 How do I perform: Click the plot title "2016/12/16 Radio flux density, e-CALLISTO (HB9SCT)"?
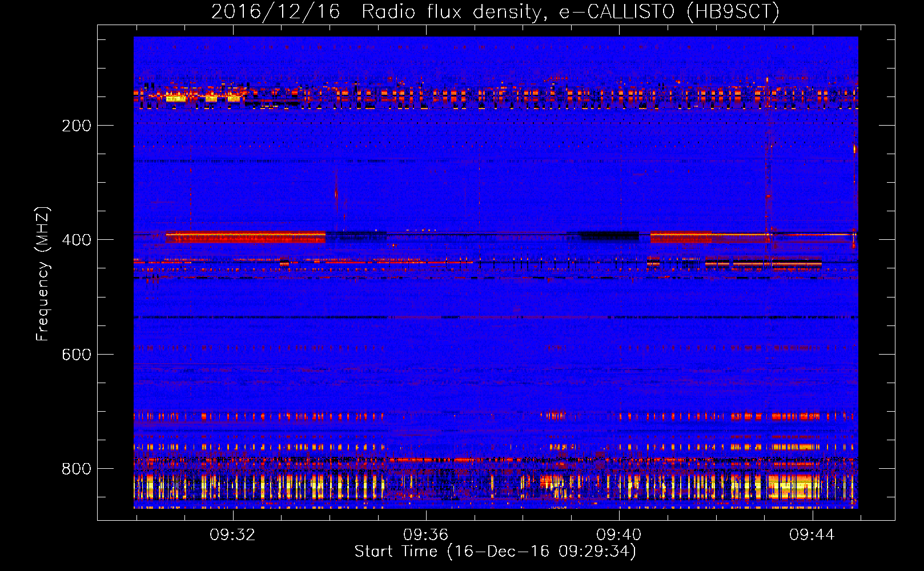tap(495, 11)
